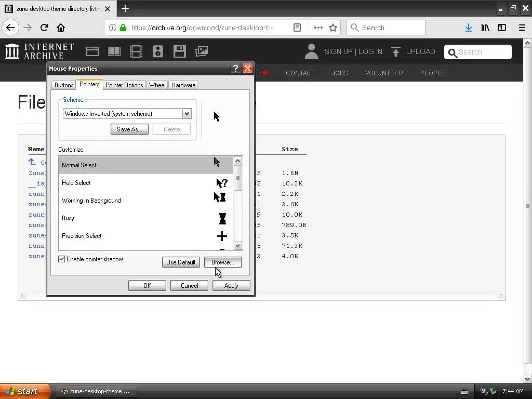532x399 pixels.
Task: Open Internet Archive Web section icon
Action: (92, 51)
